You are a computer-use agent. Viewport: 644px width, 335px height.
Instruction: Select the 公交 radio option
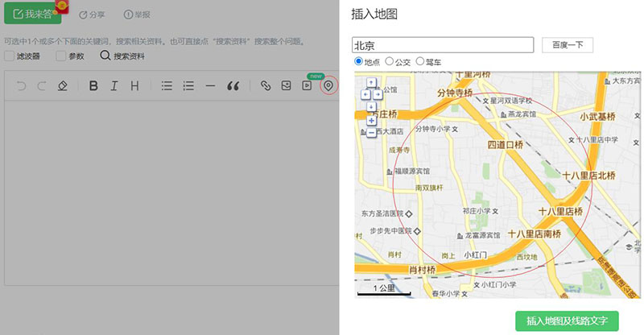coord(390,61)
